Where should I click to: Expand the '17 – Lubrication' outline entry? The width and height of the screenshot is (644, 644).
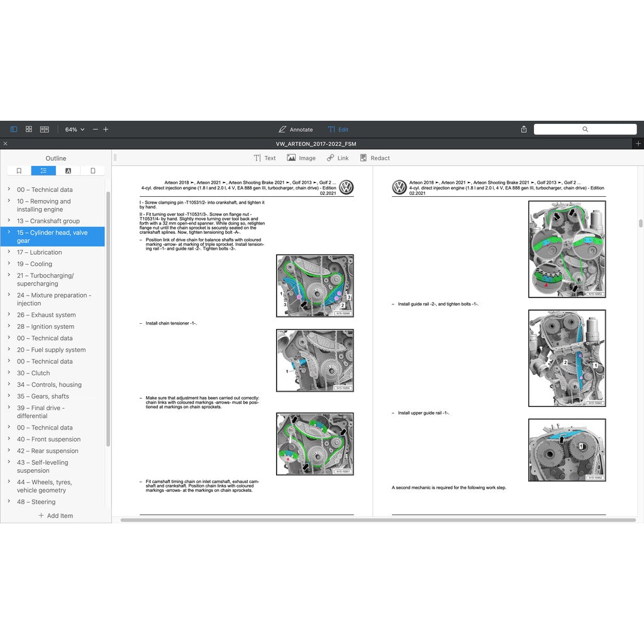click(9, 252)
